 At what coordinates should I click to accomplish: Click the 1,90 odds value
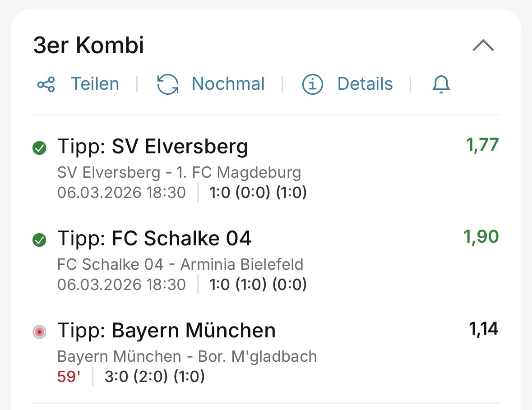pyautogui.click(x=481, y=237)
